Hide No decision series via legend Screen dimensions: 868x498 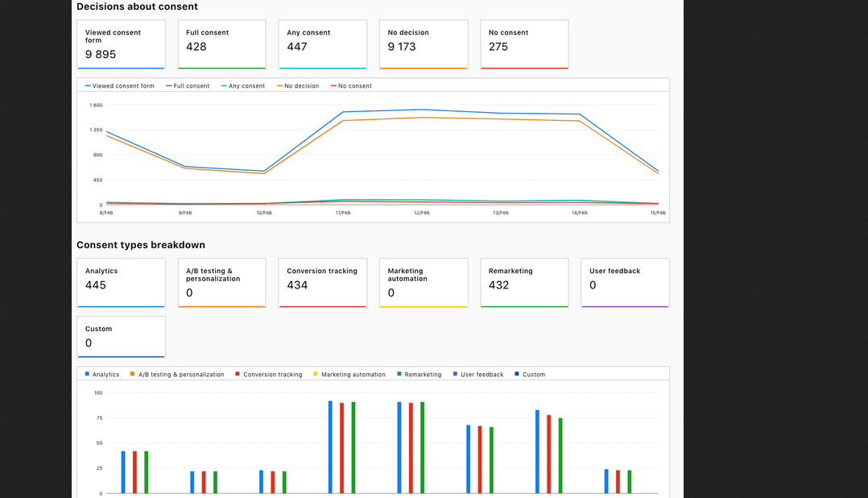point(301,86)
